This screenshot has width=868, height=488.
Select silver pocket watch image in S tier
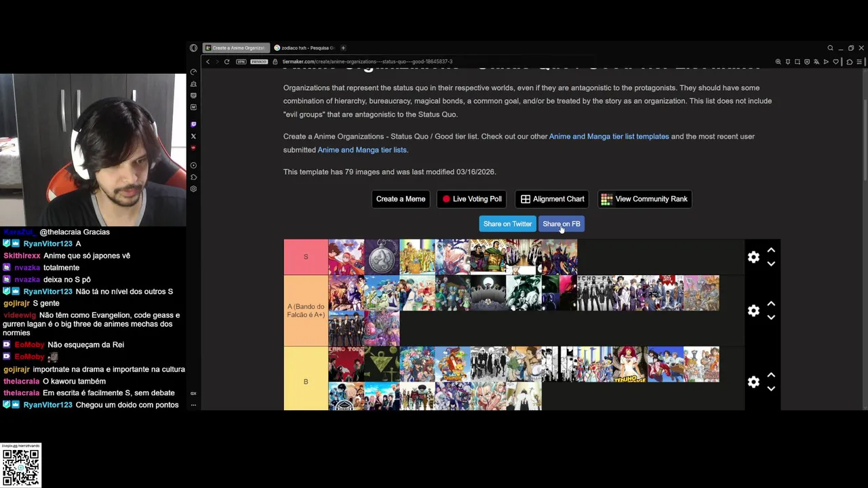click(x=382, y=257)
